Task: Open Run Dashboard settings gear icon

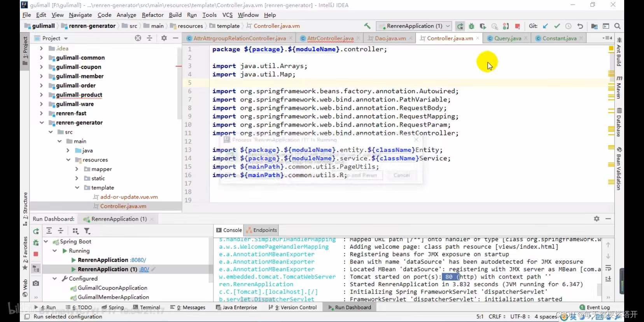Action: click(x=597, y=219)
